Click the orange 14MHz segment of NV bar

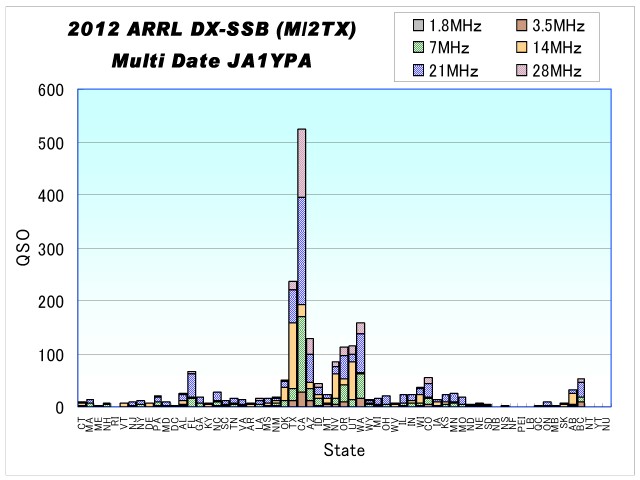click(336, 386)
